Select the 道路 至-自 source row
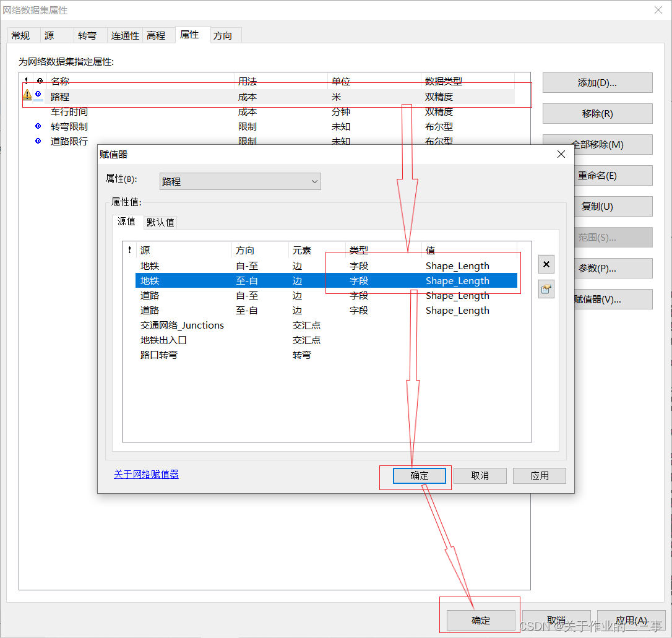672x638 pixels. 327,310
